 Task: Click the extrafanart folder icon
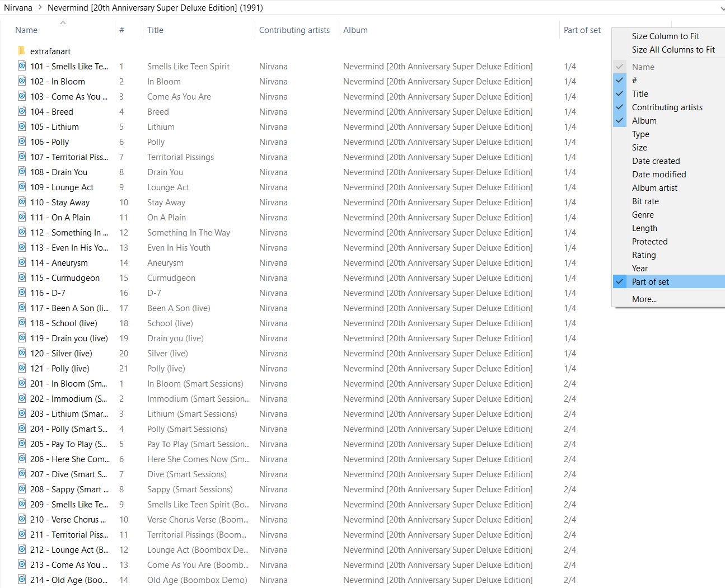tap(21, 51)
